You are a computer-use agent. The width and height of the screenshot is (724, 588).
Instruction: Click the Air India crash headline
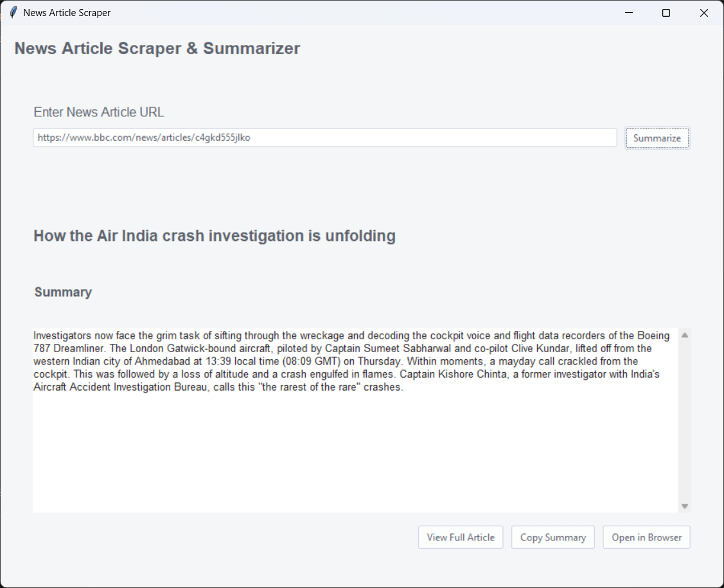215,236
